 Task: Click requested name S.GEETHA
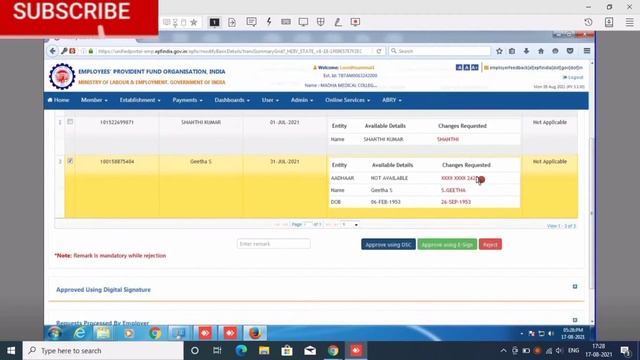click(x=453, y=190)
